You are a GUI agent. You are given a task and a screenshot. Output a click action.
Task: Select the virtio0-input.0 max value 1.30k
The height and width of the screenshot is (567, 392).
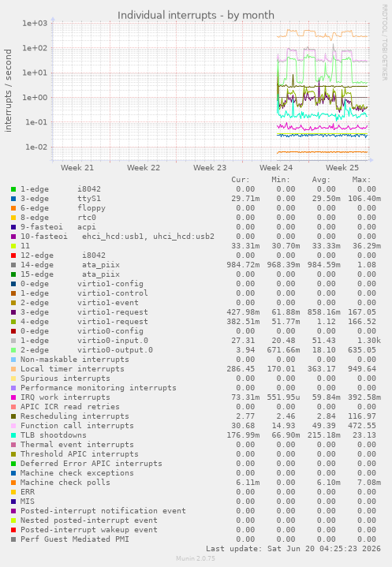[x=369, y=341]
